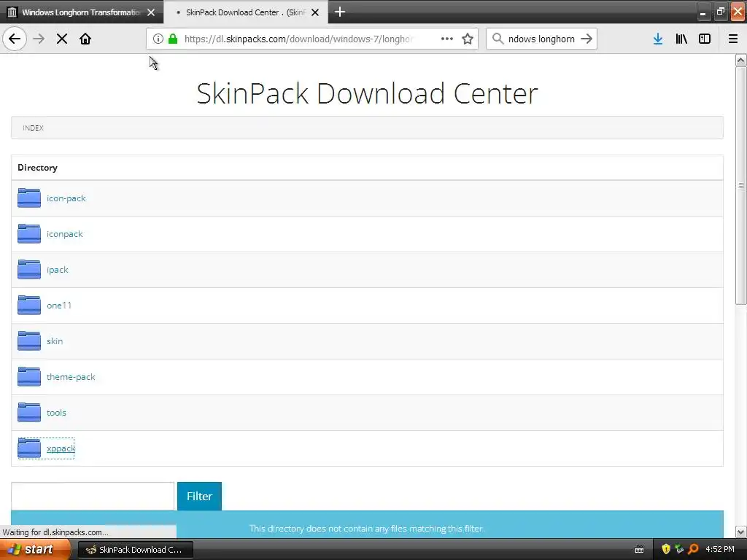The height and width of the screenshot is (560, 747).
Task: Open the Firefox hamburger menu
Action: pos(733,39)
